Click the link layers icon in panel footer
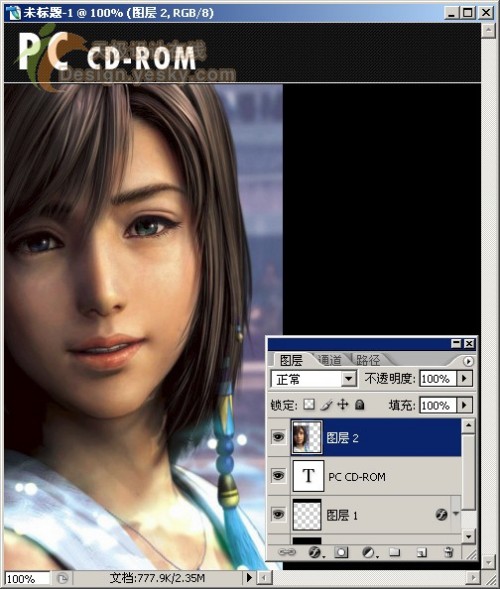 click(x=287, y=552)
